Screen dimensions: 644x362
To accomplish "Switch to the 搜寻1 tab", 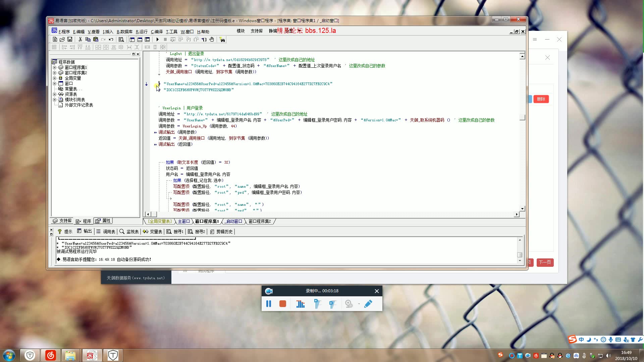I will pyautogui.click(x=175, y=232).
